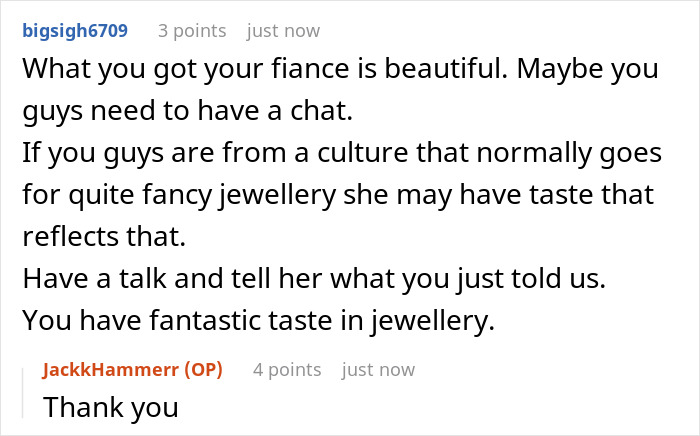The width and height of the screenshot is (700, 436).
Task: Click the "3 points" score label
Action: [x=192, y=31]
